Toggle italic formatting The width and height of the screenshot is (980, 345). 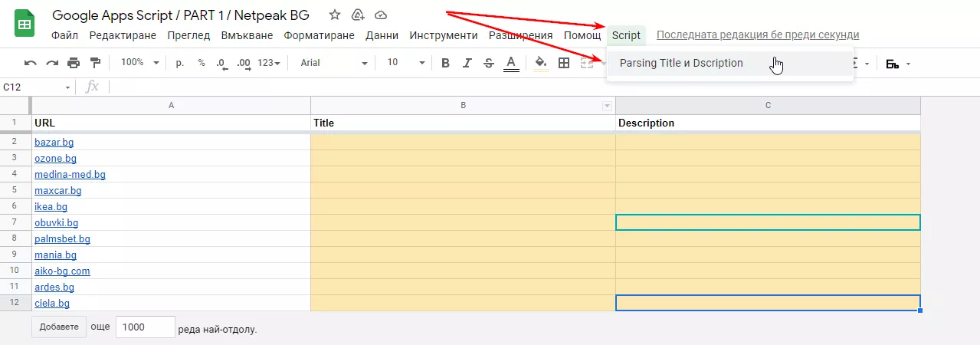467,63
